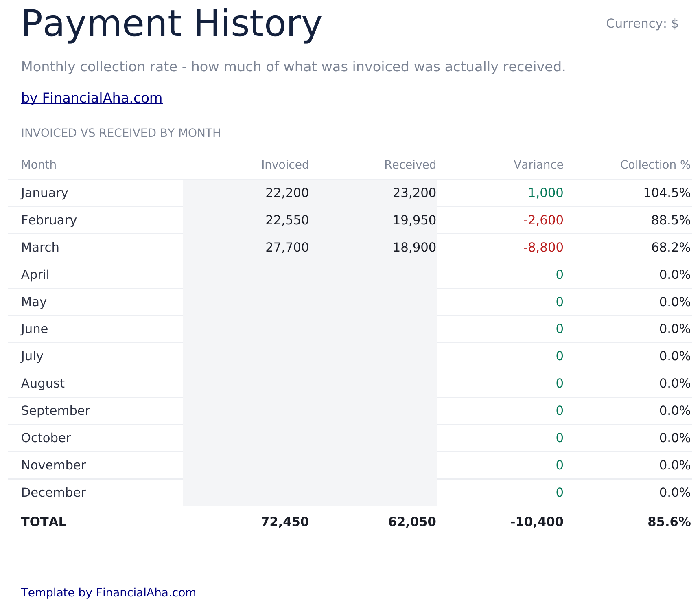This screenshot has width=700, height=607.
Task: Click the empty May Invoiced input cell
Action: pyautogui.click(x=246, y=302)
